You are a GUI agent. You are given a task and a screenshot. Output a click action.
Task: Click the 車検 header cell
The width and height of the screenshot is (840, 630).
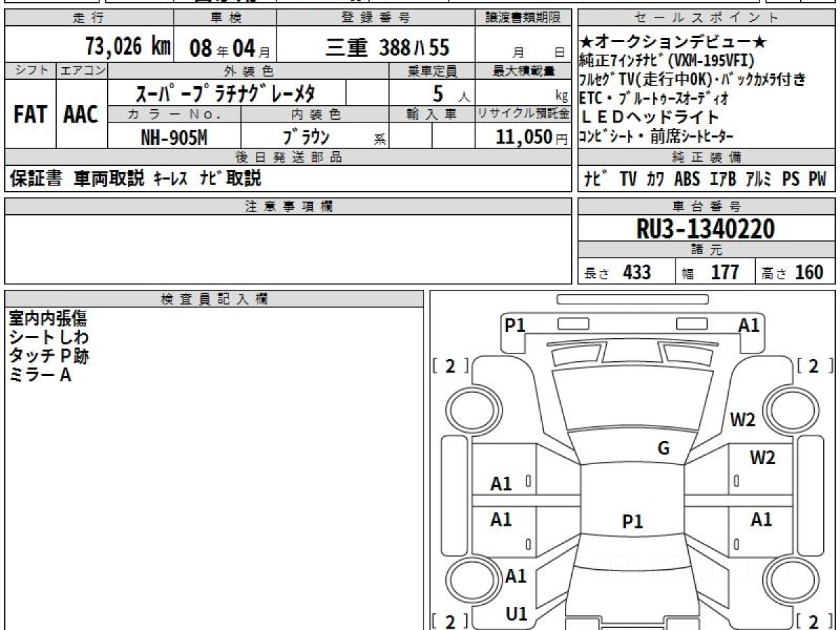225,18
